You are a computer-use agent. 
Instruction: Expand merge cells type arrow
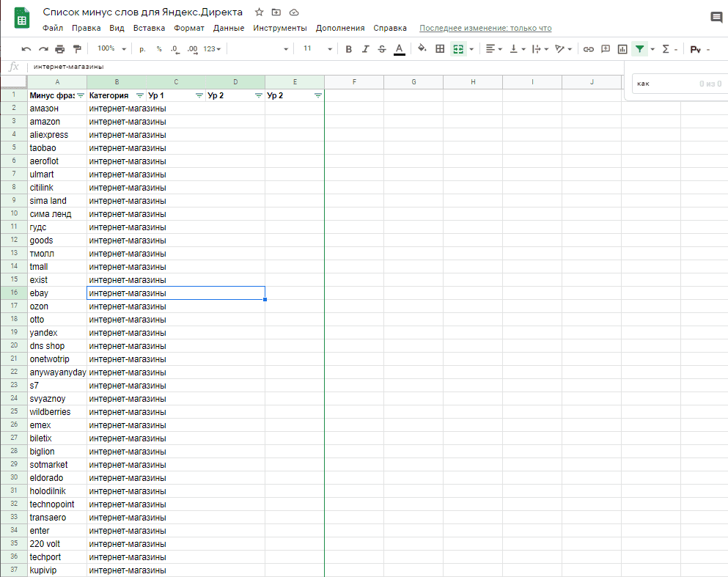click(471, 48)
